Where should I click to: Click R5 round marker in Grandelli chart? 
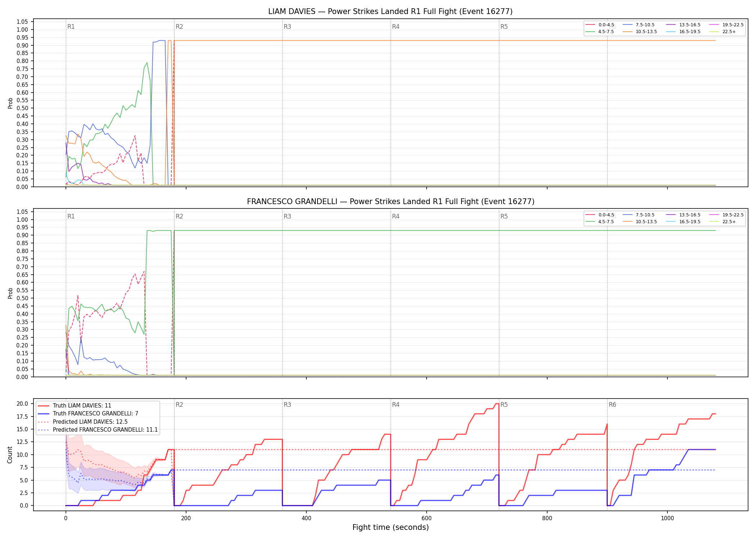pos(504,216)
